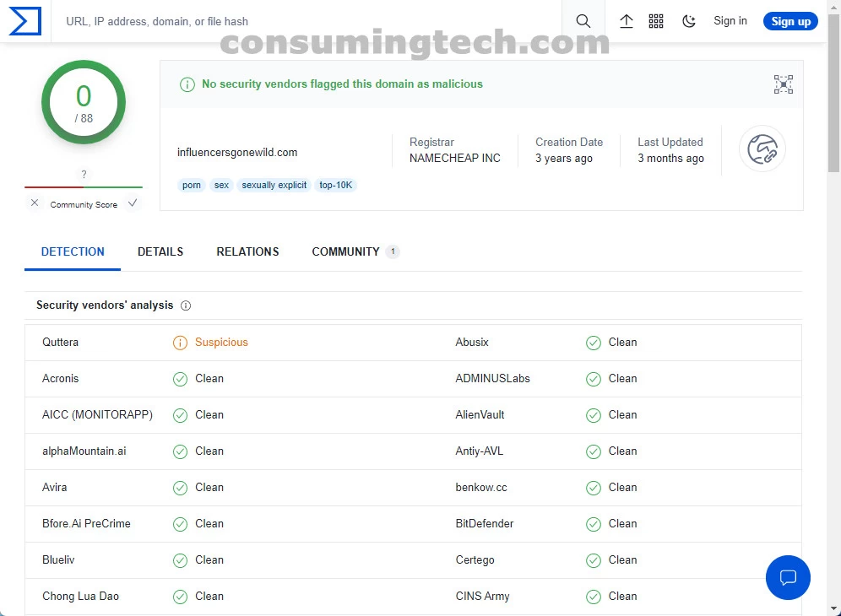Click the CINS Army Clean check icon
The height and width of the screenshot is (616, 841).
[594, 597]
